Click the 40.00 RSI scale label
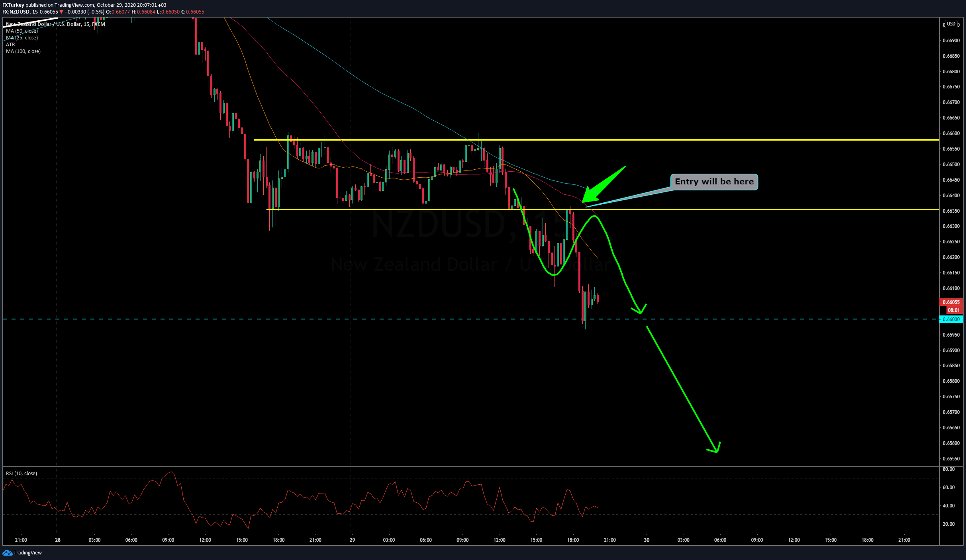 coord(948,506)
